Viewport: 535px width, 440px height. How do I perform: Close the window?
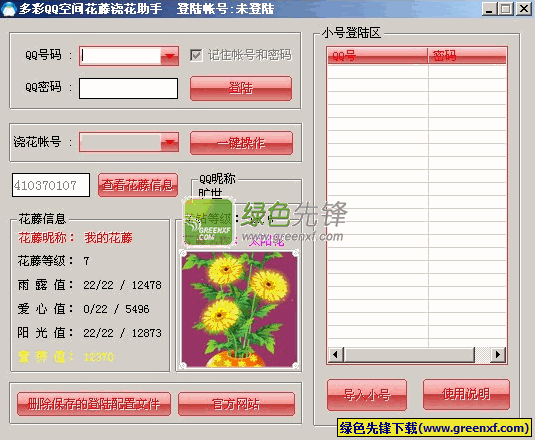click(524, 9)
